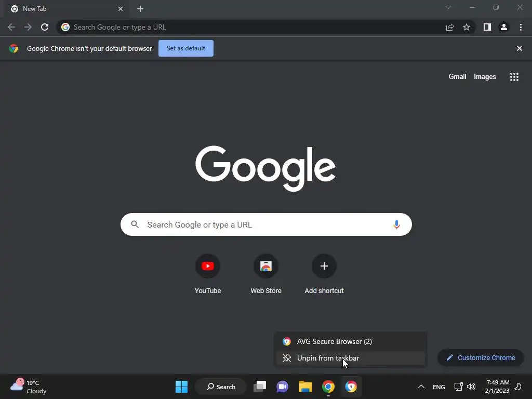This screenshot has height=399, width=532.
Task: Open the side panel icon
Action: pos(487,27)
